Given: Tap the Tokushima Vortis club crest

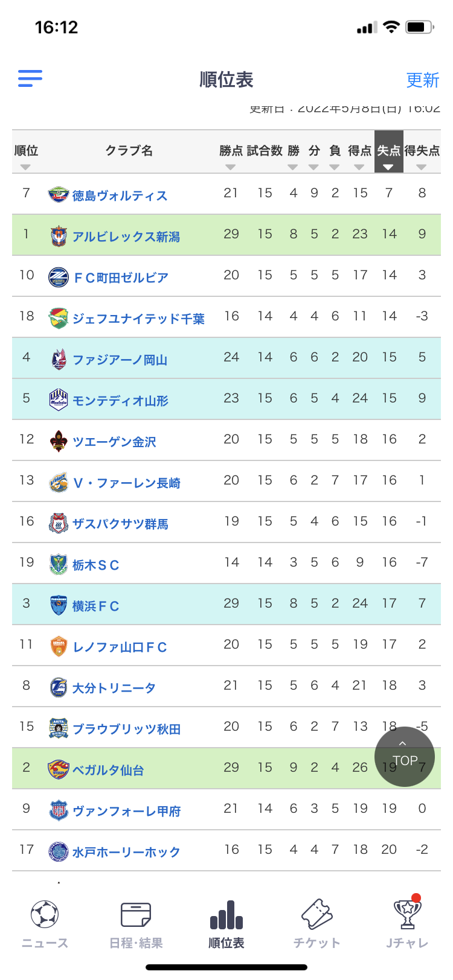Looking at the screenshot, I should (x=58, y=195).
